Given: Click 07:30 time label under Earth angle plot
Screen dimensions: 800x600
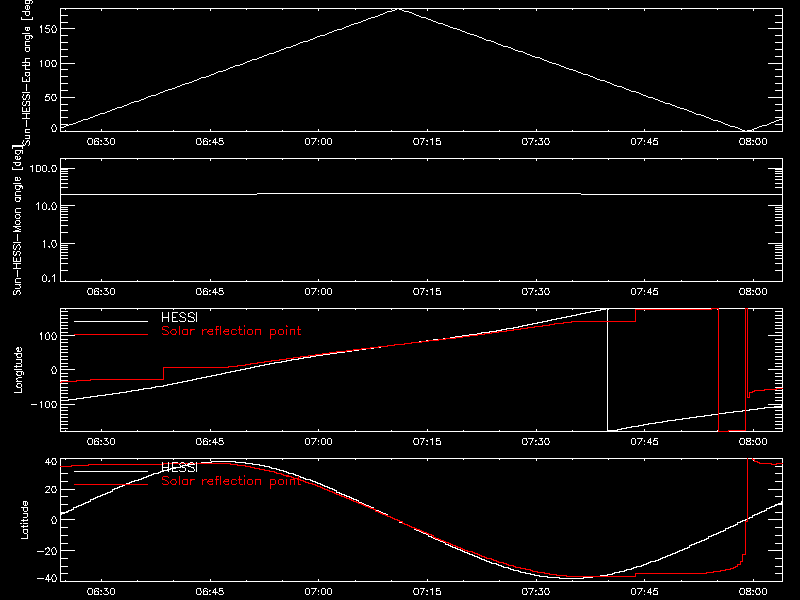Looking at the screenshot, I should click(536, 142).
